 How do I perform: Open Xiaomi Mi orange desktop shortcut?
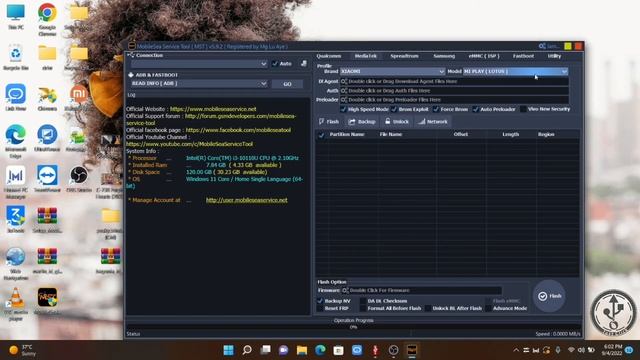coord(79,98)
